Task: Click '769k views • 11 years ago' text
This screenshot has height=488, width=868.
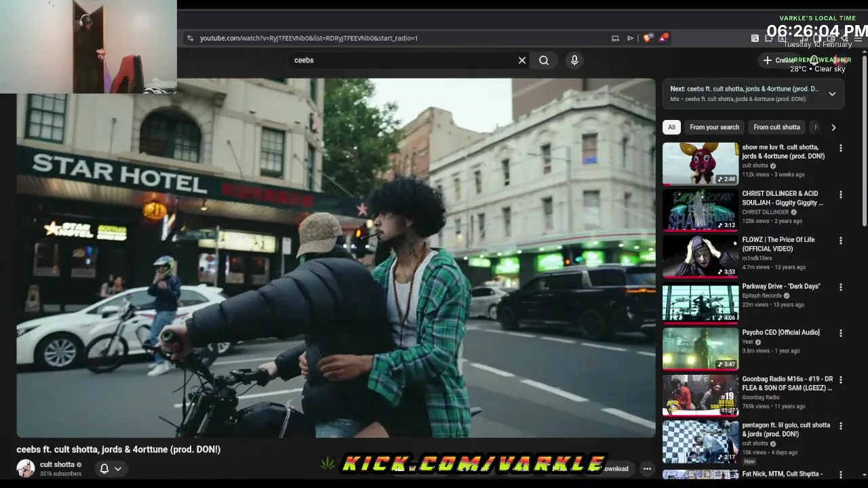Action: click(774, 407)
